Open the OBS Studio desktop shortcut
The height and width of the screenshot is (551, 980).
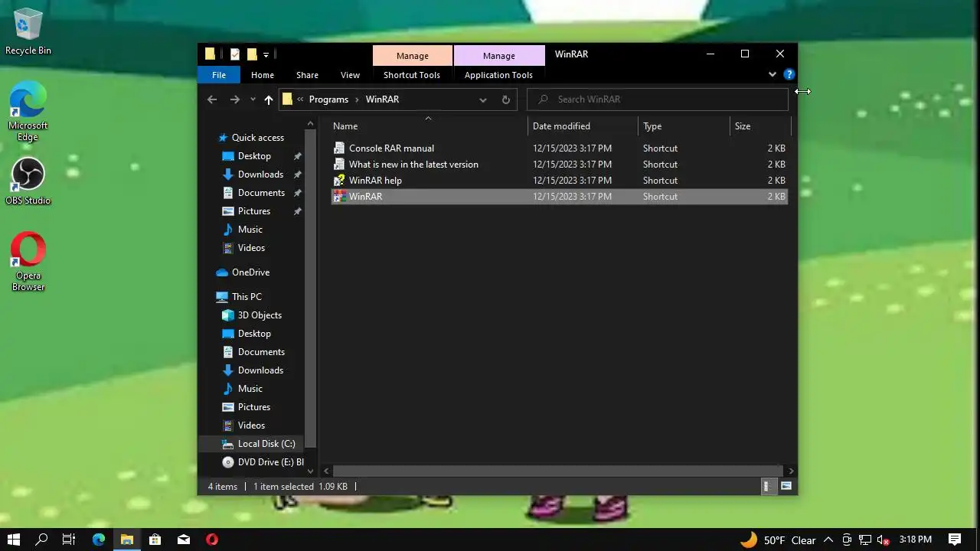28,181
